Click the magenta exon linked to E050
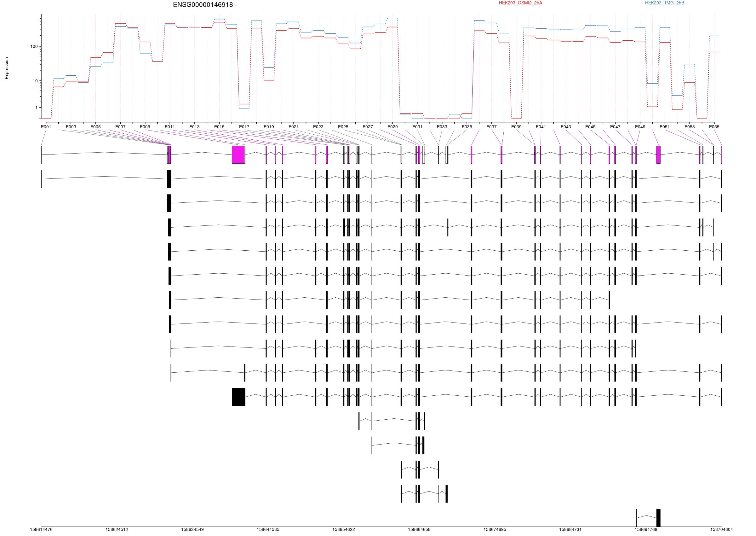 click(x=658, y=155)
